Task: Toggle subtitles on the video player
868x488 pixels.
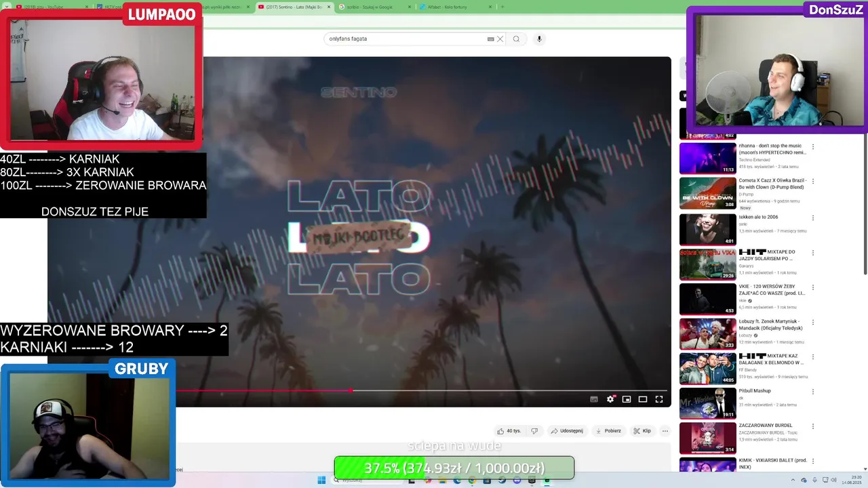Action: (x=594, y=399)
